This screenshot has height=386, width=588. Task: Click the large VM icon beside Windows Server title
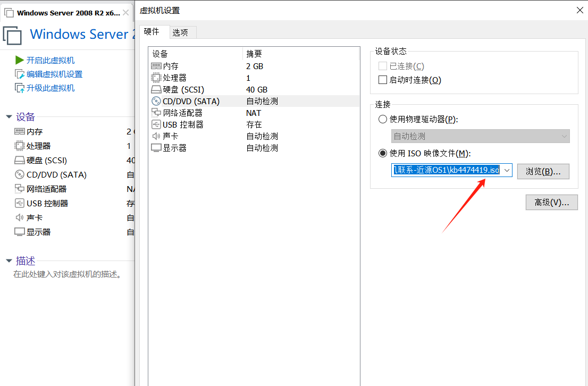pos(12,36)
